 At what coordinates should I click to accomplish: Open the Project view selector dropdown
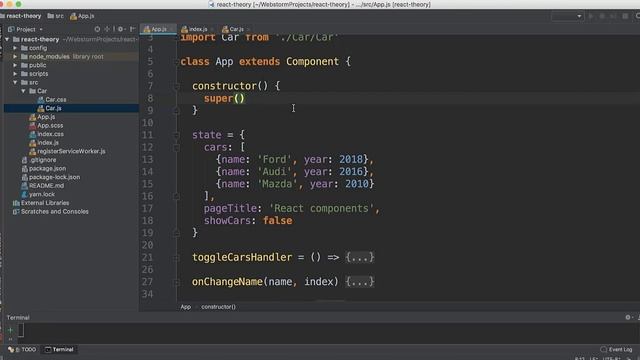click(x=26, y=29)
